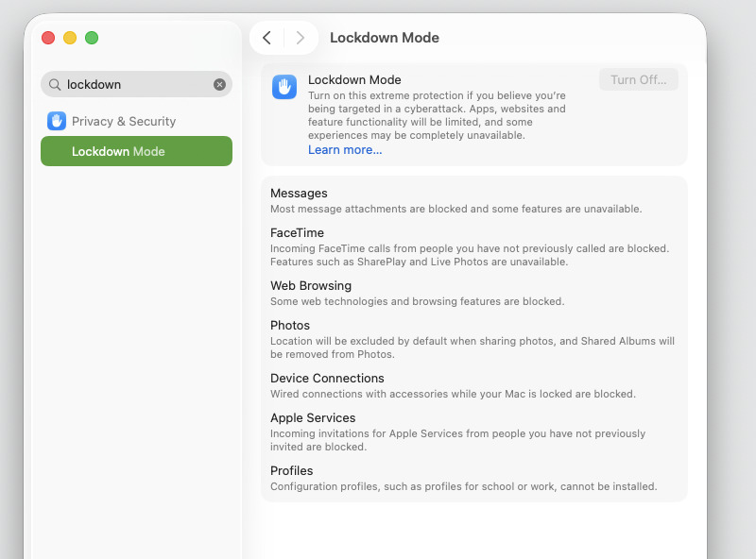Click the Apple Services heading

pyautogui.click(x=313, y=417)
